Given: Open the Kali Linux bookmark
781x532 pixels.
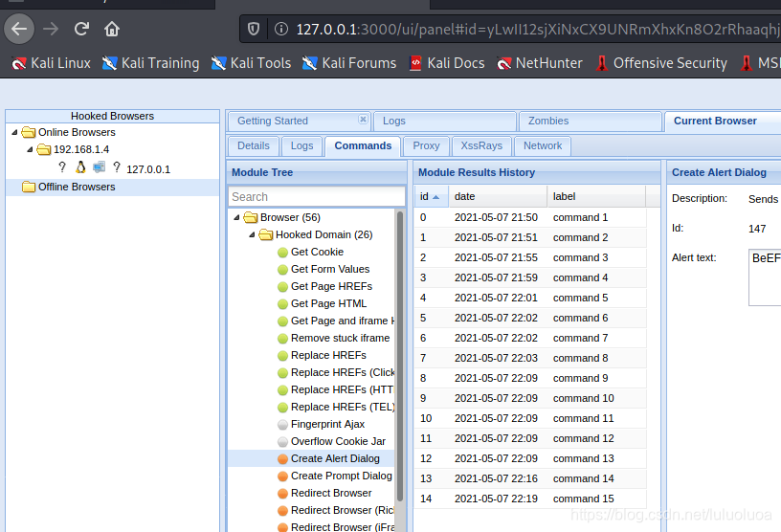Looking at the screenshot, I should pos(52,63).
